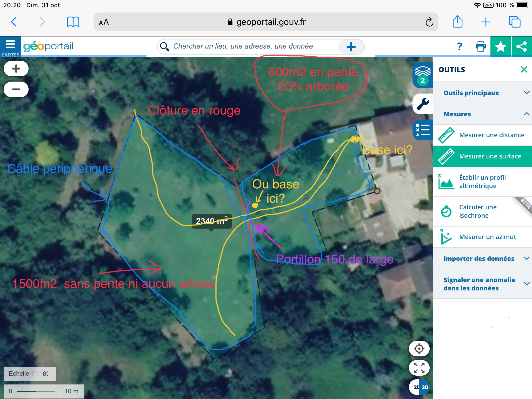The image size is (532, 399).
Task: Tap the 2340 m² measurement label
Action: pyautogui.click(x=212, y=221)
